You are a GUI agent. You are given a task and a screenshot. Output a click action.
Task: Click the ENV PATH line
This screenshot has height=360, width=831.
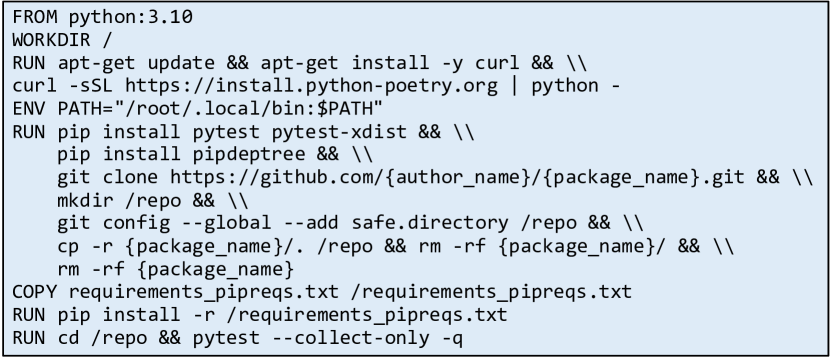pyautogui.click(x=198, y=109)
